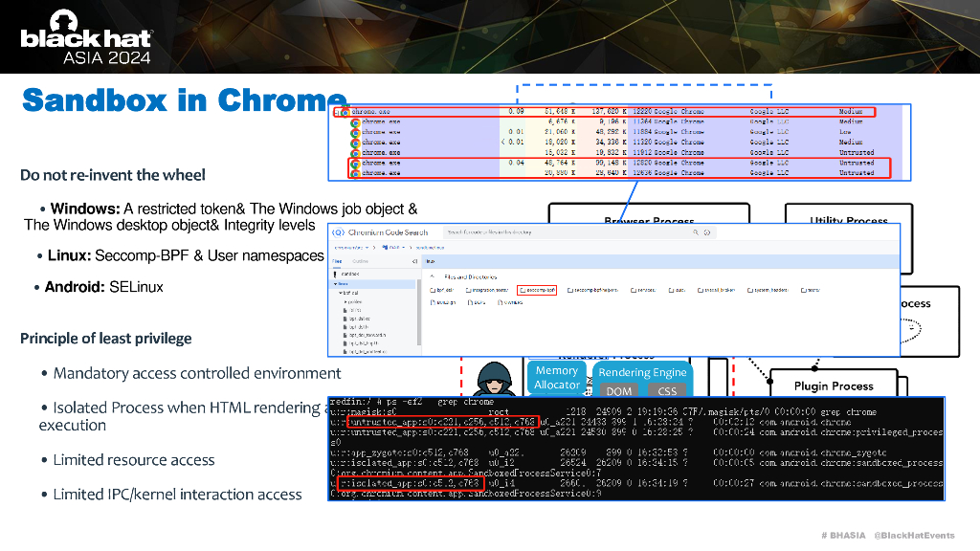Open the seccomp-bpf/ folder
The height and width of the screenshot is (551, 980).
tap(538, 290)
